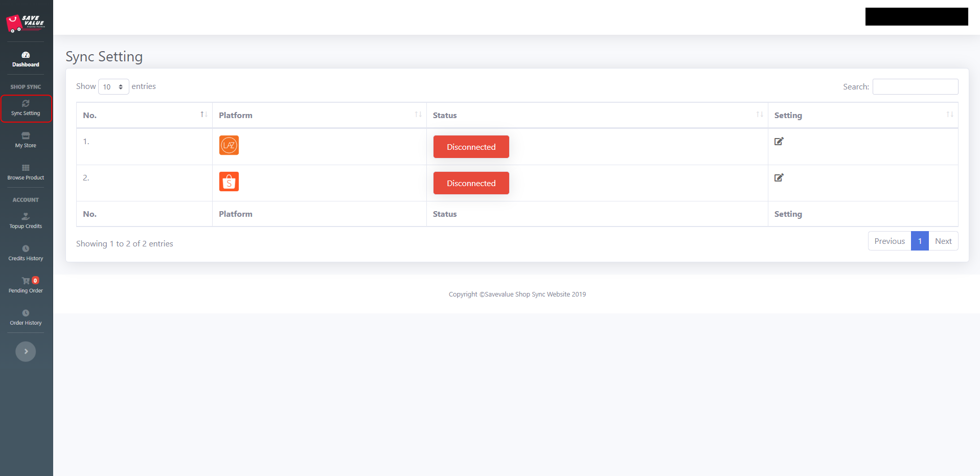The width and height of the screenshot is (980, 476).
Task: View Order History
Action: (26, 318)
